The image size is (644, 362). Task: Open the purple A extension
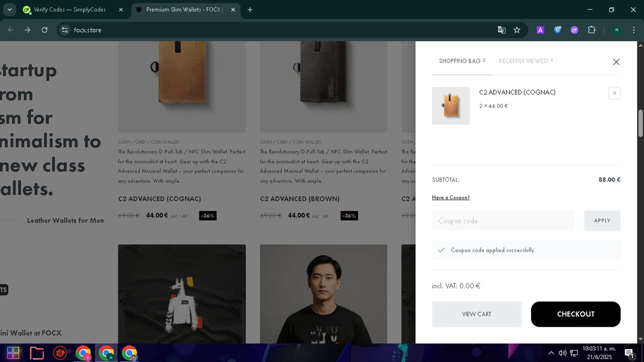[x=541, y=30]
